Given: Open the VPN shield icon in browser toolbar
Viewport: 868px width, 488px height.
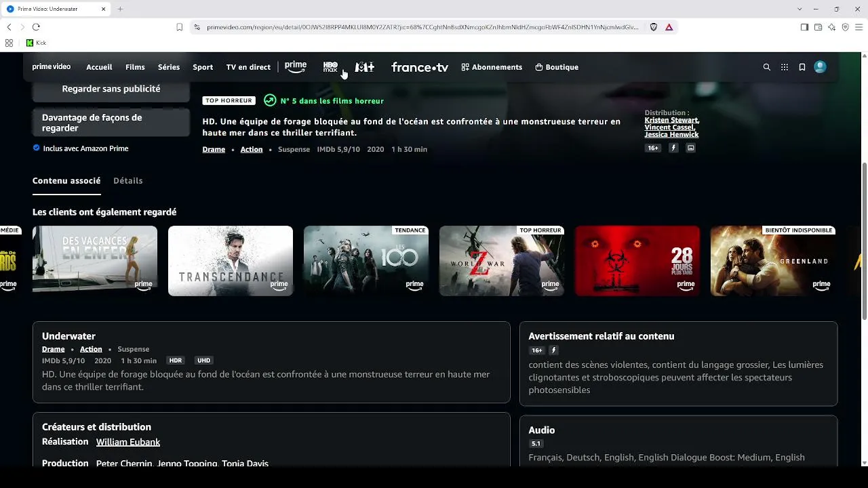Looking at the screenshot, I should click(845, 27).
